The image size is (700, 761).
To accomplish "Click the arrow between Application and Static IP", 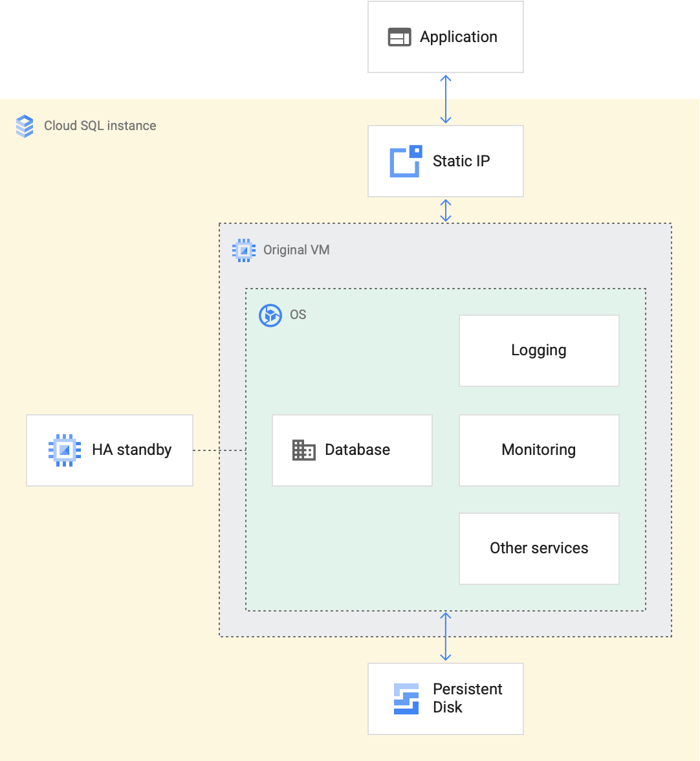I will pyautogui.click(x=445, y=98).
